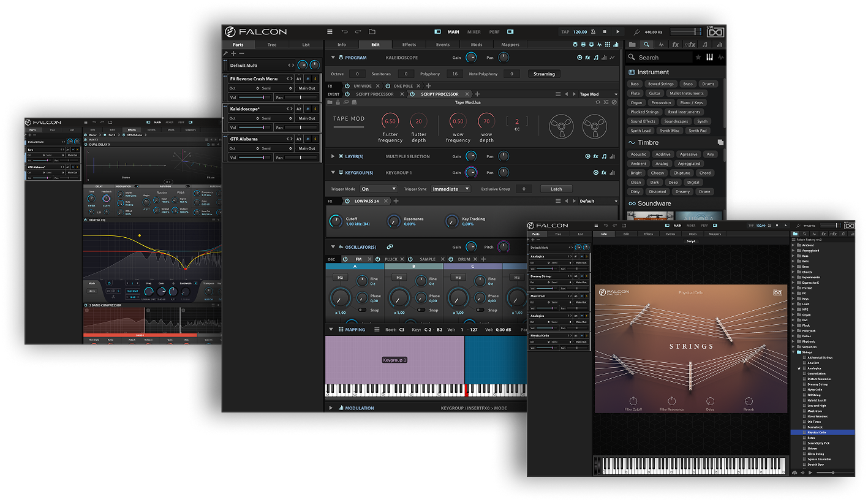Collapse the MAPPING section
868x502 pixels.
tap(331, 330)
